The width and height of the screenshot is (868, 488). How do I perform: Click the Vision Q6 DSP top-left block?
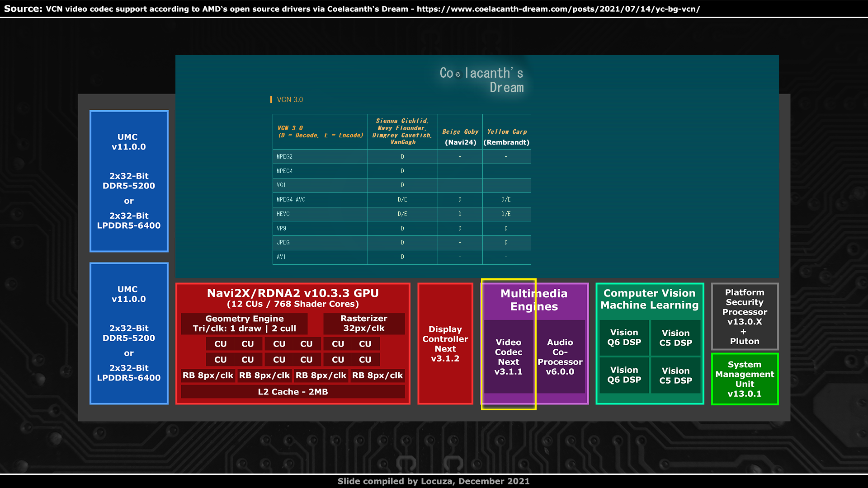[624, 338]
